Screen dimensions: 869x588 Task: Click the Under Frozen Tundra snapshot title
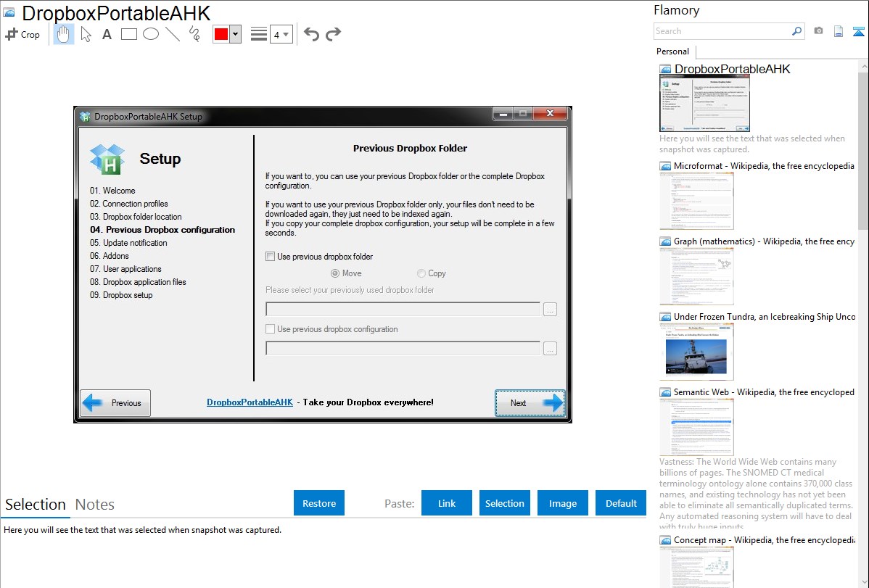click(765, 316)
